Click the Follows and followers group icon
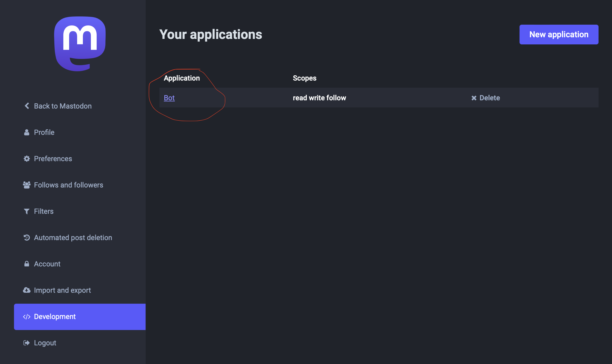Viewport: 612px width, 364px height. (27, 185)
